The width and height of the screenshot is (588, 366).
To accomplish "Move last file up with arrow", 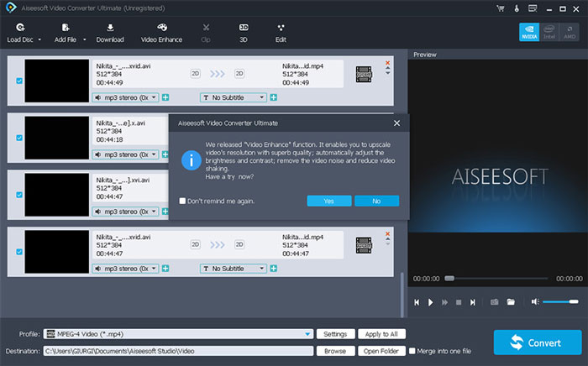I will [388, 238].
